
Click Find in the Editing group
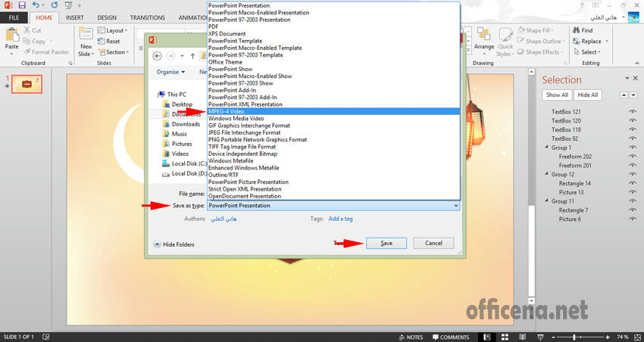(583, 30)
